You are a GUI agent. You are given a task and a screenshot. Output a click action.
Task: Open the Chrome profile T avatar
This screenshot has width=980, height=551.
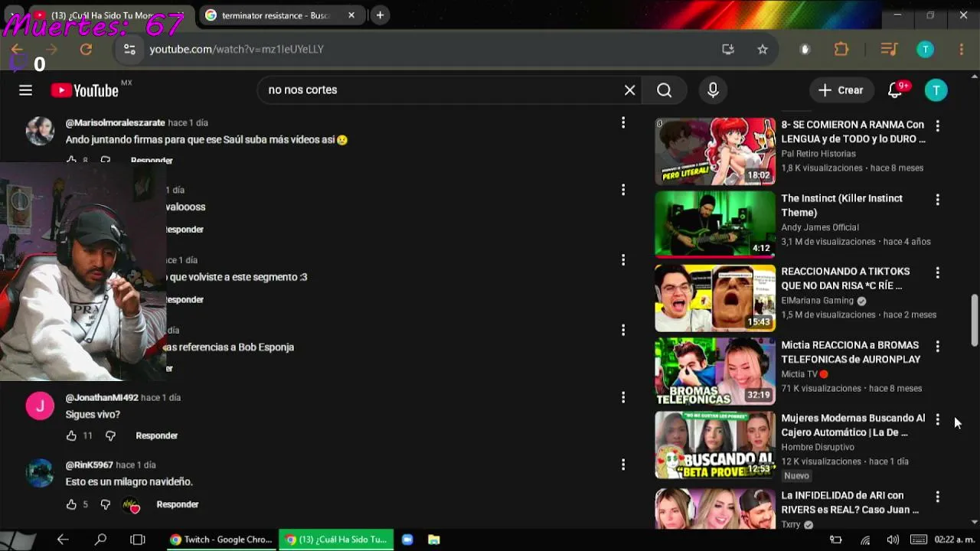pyautogui.click(x=925, y=49)
